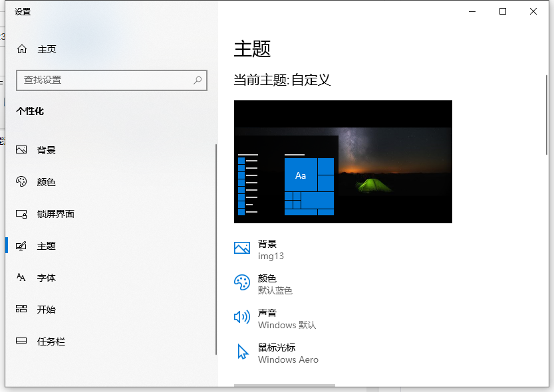Image resolution: width=554 pixels, height=392 pixels.
Task: Open 字体 settings via font icon
Action: click(x=22, y=278)
